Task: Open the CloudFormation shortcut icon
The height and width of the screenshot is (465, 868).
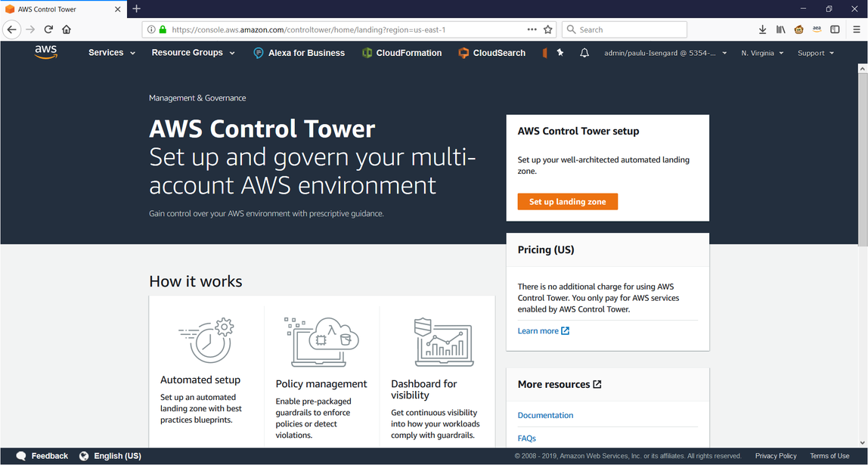Action: (x=367, y=53)
